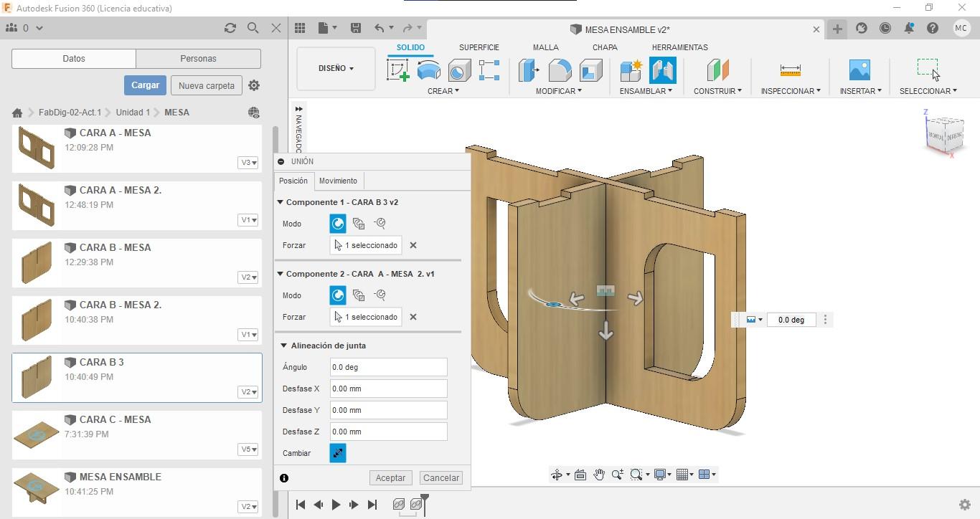Undo the last action
The image size is (980, 519).
point(379,28)
